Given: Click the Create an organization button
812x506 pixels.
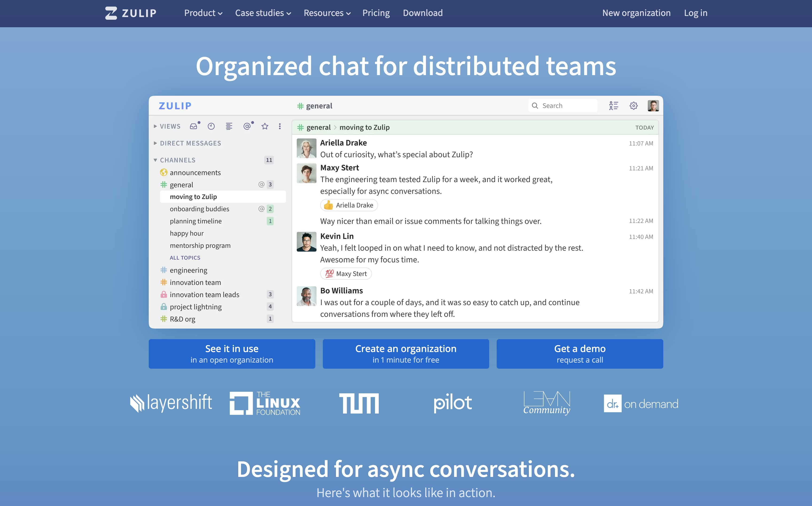Looking at the screenshot, I should [406, 354].
